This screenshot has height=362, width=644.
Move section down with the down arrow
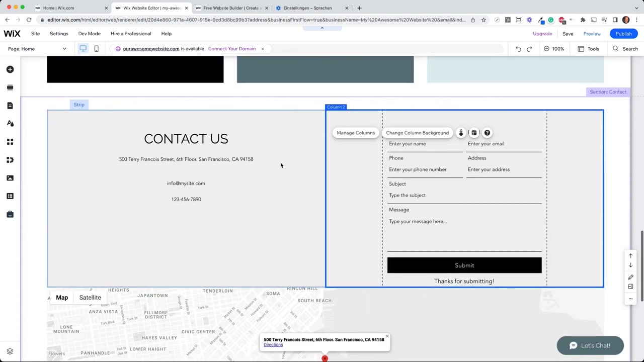pos(630,265)
